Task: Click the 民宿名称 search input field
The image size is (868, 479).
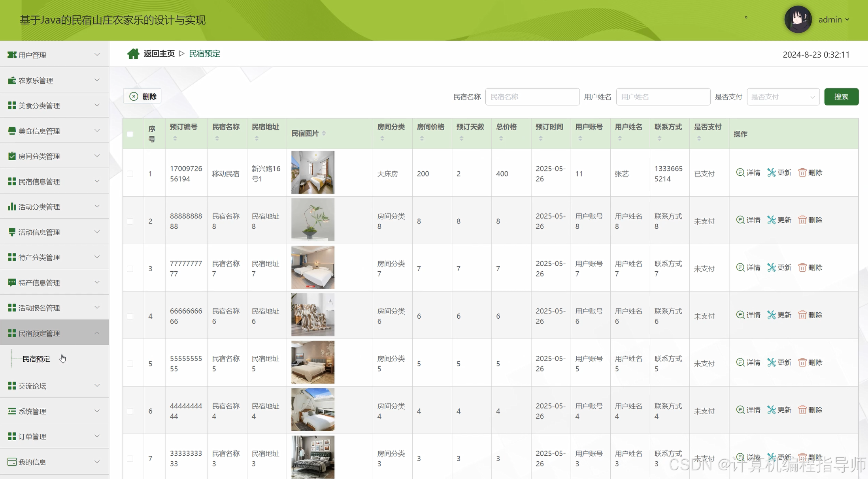Action: point(532,97)
